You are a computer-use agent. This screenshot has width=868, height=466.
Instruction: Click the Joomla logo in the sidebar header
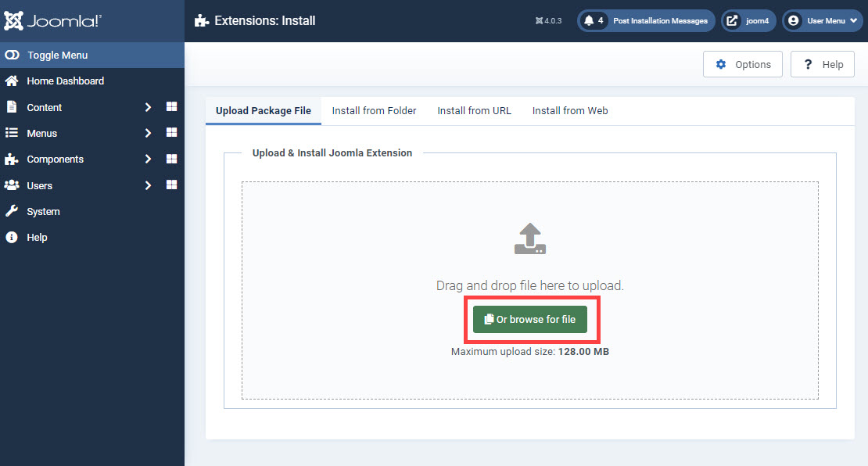(x=52, y=21)
